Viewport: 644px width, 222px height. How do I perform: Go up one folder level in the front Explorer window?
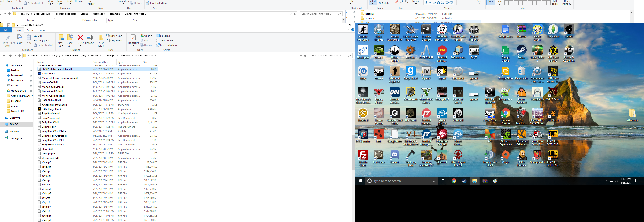pyautogui.click(x=19, y=55)
